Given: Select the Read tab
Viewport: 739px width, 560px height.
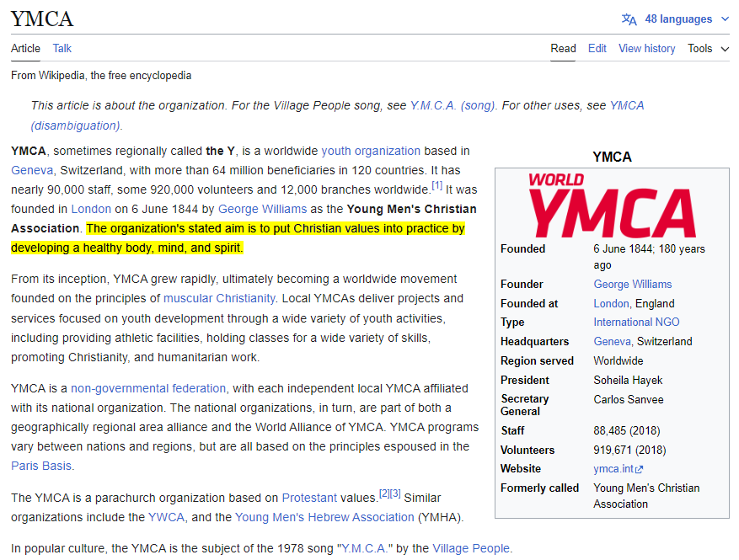Looking at the screenshot, I should pos(563,49).
